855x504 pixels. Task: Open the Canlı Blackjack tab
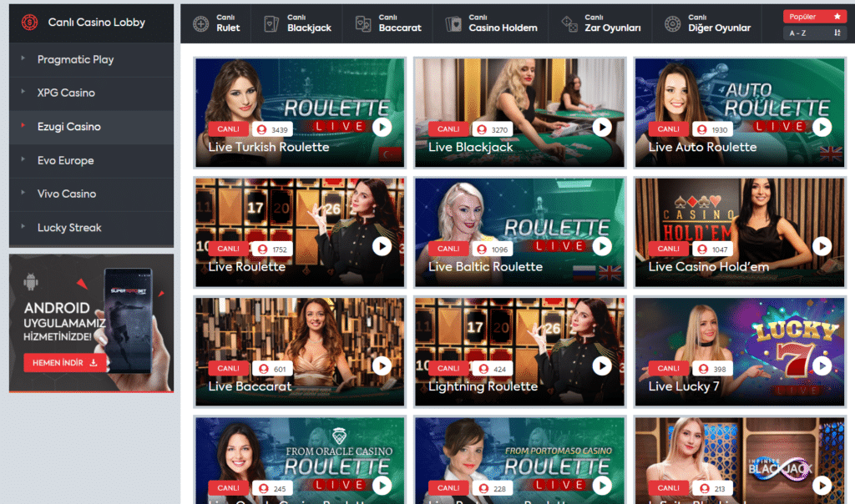297,24
